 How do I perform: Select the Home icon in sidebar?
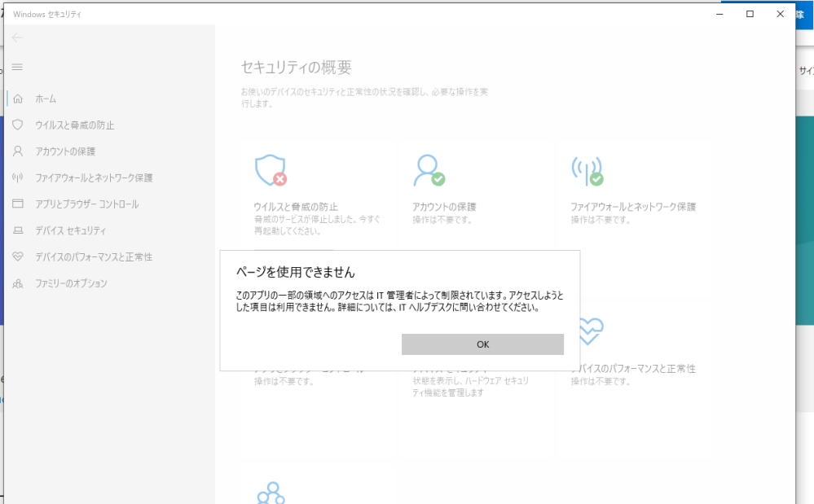pyautogui.click(x=17, y=99)
